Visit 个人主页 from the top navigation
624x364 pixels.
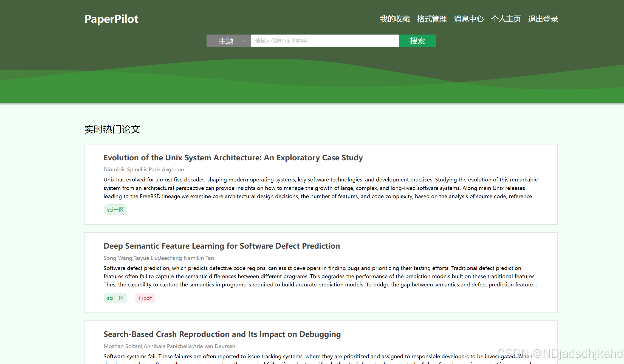pyautogui.click(x=506, y=19)
